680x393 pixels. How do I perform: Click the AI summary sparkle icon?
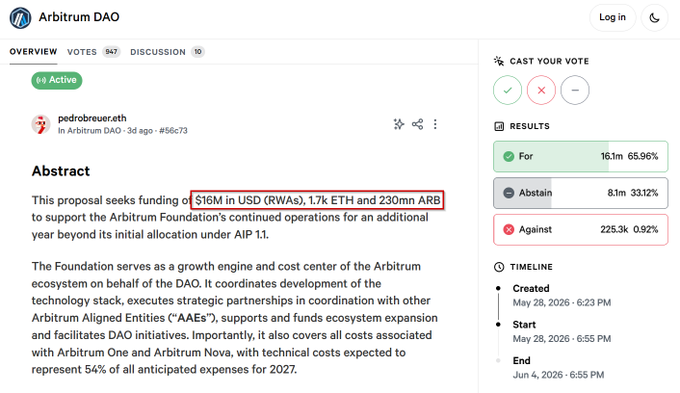399,124
